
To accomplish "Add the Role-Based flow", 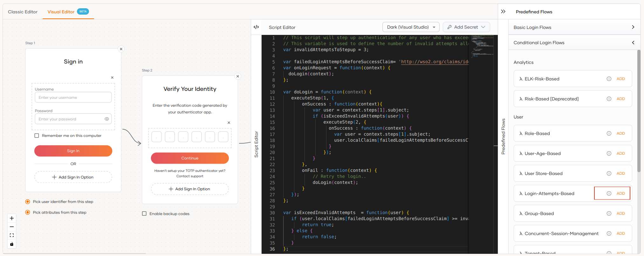I will click(621, 133).
